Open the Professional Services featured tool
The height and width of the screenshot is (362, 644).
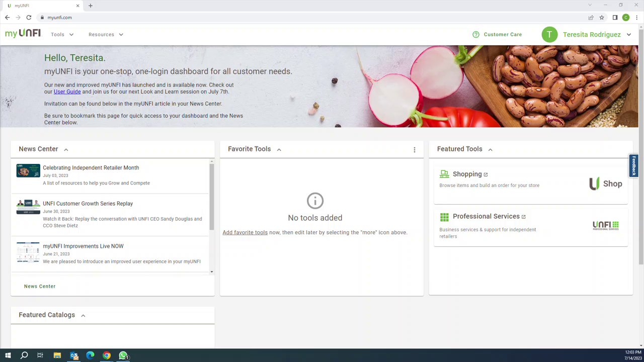pyautogui.click(x=486, y=216)
